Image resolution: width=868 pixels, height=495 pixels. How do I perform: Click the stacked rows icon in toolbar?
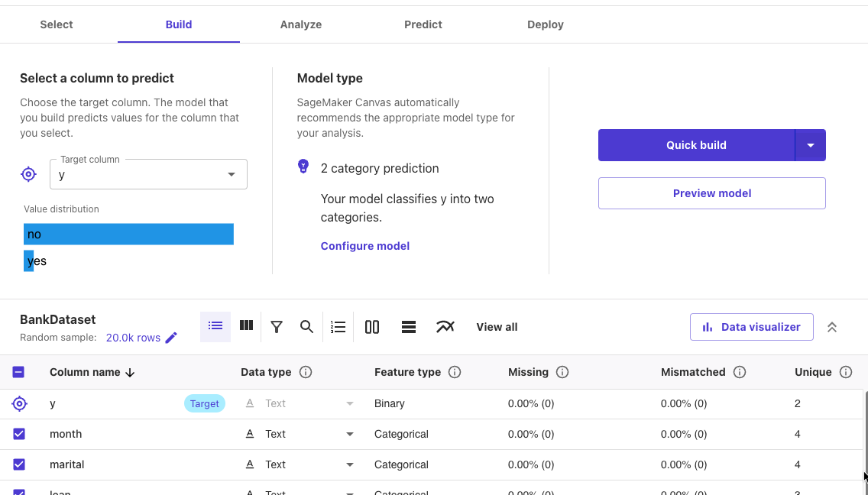[409, 327]
